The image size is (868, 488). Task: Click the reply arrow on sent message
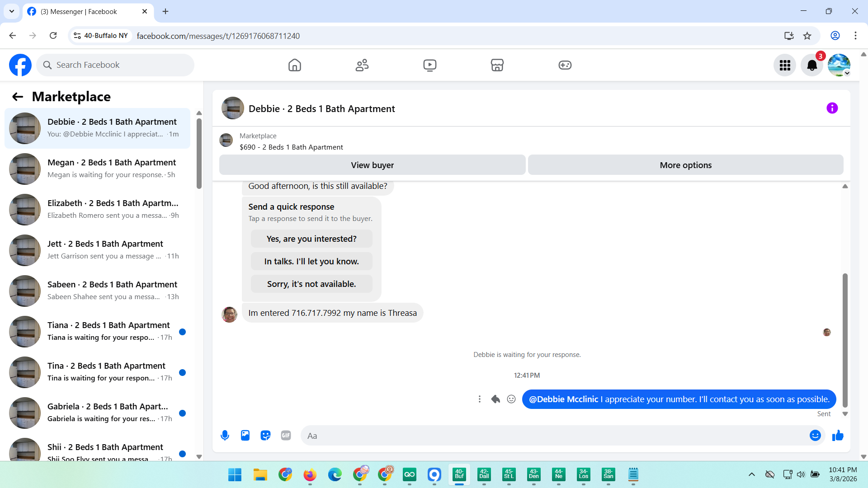coord(495,399)
